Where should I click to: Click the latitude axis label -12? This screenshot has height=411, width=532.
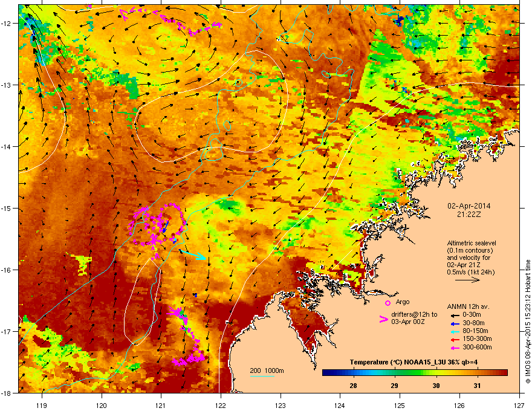click(x=6, y=24)
